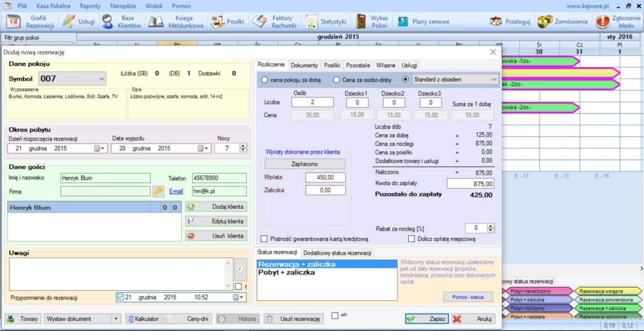Image resolution: width=644 pixels, height=331 pixels.
Task: Click the Historia button
Action: 238,318
